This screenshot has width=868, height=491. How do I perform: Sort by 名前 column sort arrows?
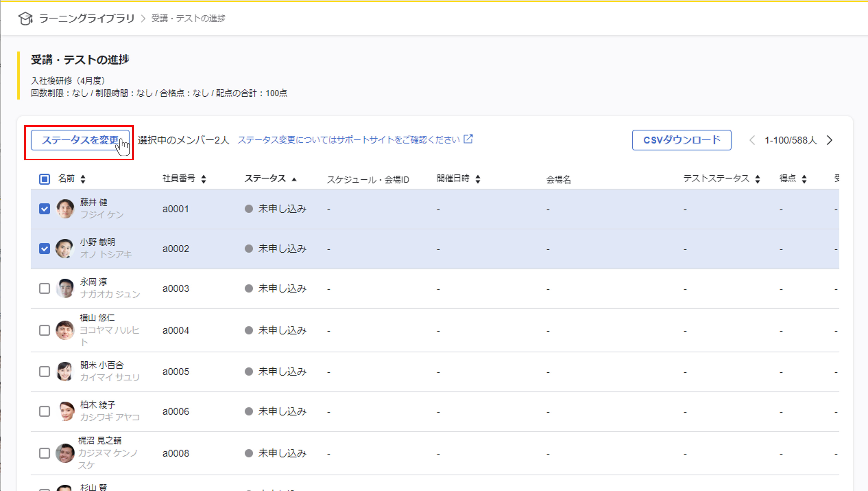point(83,179)
